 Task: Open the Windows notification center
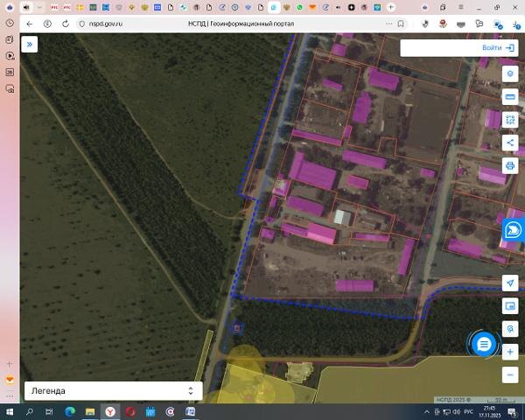(x=512, y=411)
